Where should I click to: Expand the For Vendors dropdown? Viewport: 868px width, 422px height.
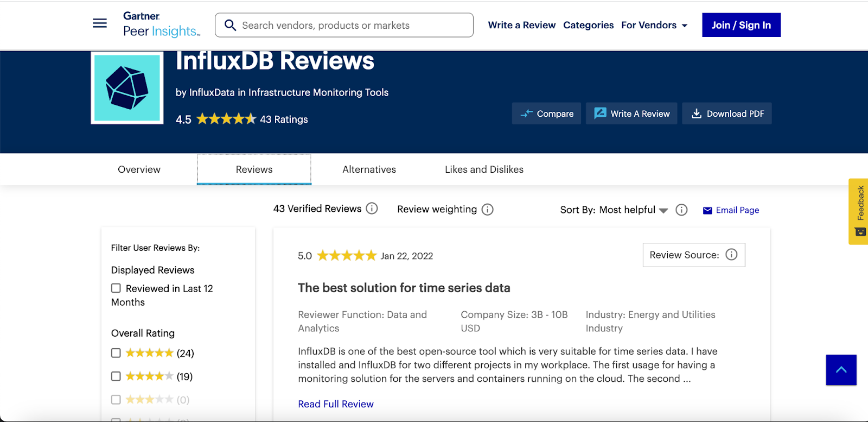coord(654,25)
